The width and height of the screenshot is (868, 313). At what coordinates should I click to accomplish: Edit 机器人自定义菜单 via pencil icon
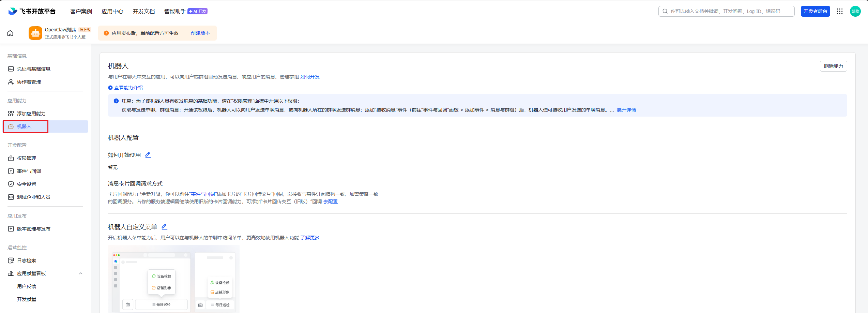[164, 227]
